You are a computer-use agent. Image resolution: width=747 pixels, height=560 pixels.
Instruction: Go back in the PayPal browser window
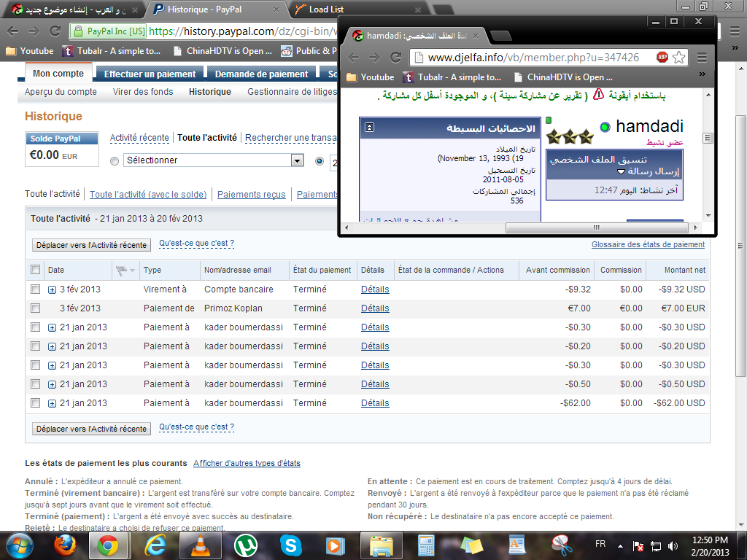13,31
